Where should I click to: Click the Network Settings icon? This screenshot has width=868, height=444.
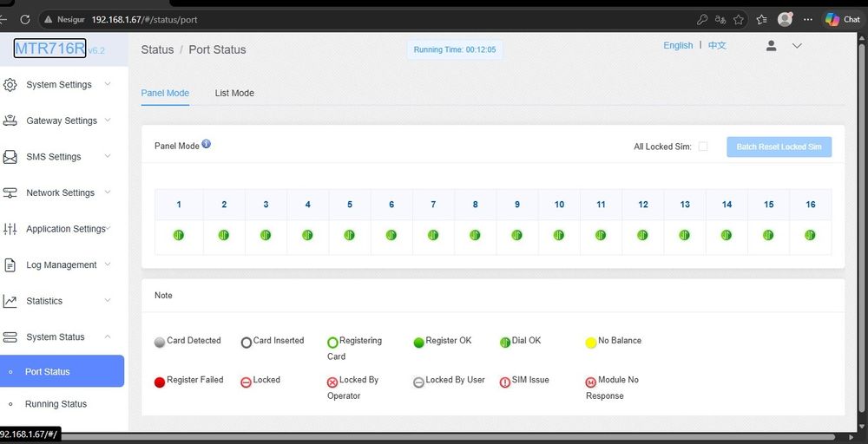coord(10,193)
